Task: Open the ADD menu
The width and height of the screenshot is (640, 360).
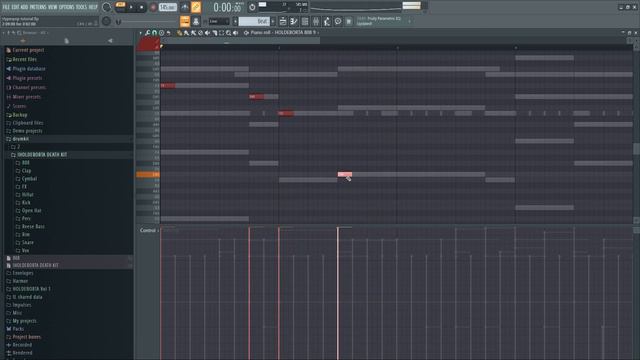Action: point(24,7)
